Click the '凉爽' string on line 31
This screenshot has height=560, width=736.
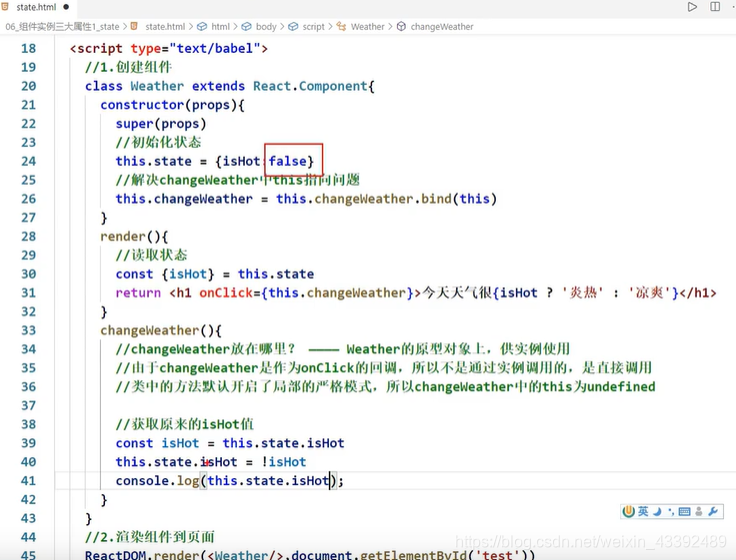click(650, 293)
